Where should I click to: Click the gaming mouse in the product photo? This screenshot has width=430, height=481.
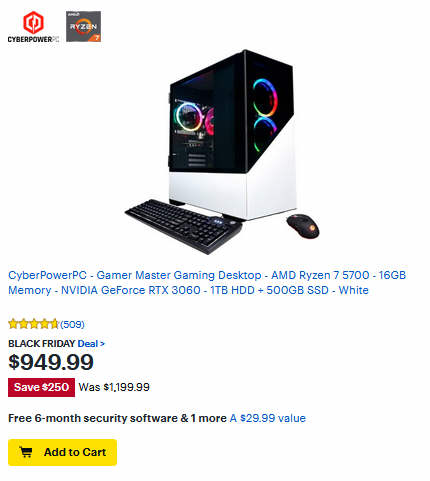[303, 226]
